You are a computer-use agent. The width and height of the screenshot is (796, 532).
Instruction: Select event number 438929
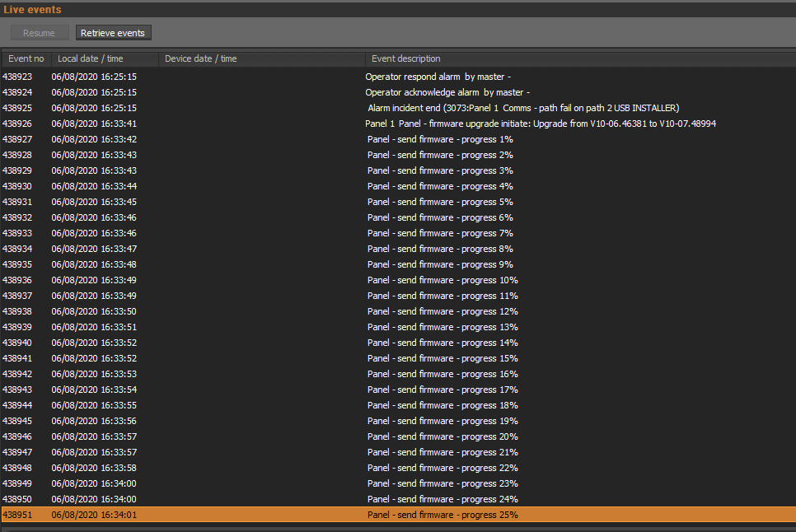click(x=17, y=171)
